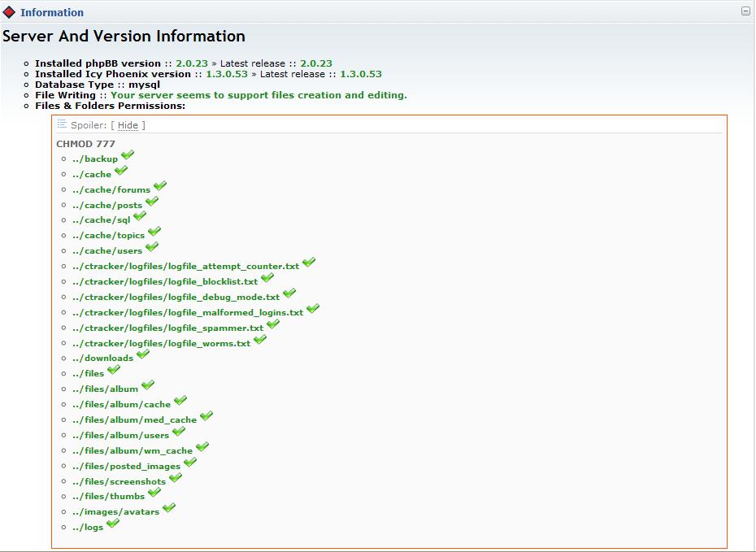Select the ../cache/forums path entry
The width and height of the screenshot is (756, 552).
(111, 190)
